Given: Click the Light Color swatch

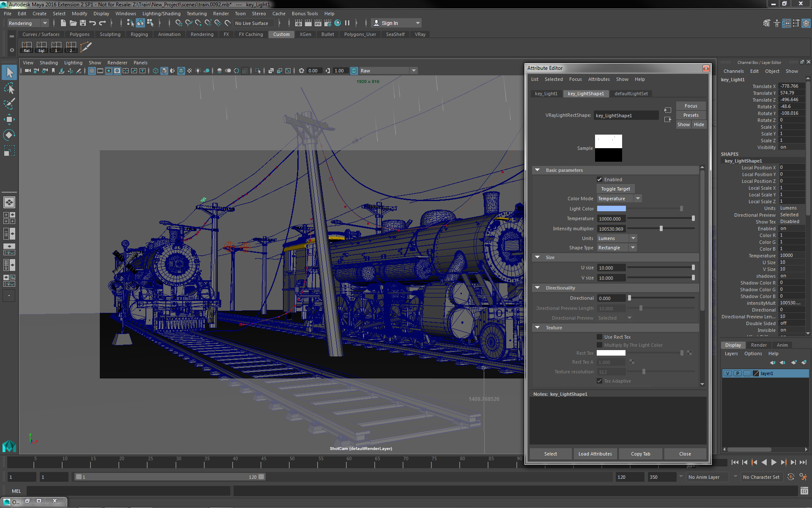Looking at the screenshot, I should point(611,209).
